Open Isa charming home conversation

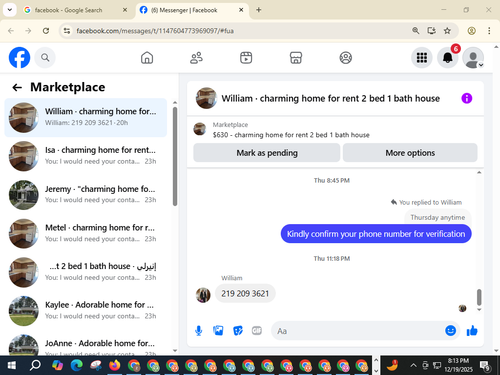[86, 156]
